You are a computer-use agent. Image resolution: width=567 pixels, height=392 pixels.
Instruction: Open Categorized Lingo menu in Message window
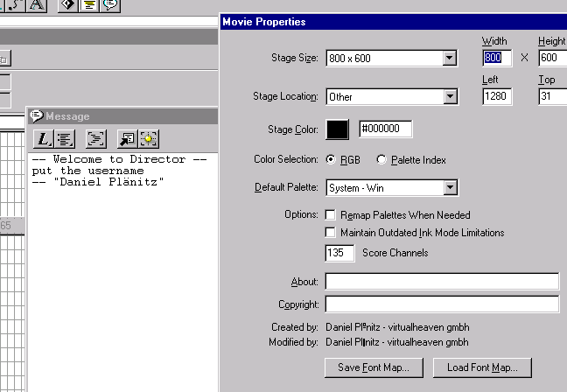pyautogui.click(x=65, y=139)
